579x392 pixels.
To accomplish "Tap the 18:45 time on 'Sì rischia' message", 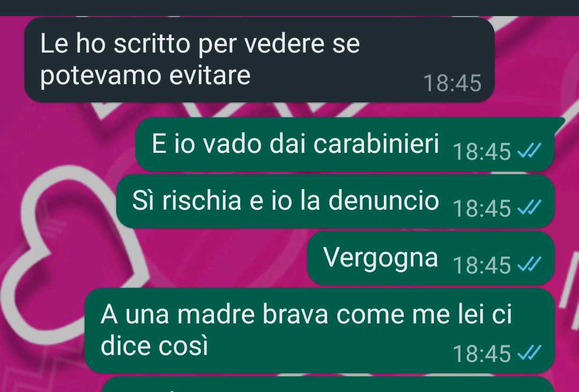I will [x=482, y=209].
